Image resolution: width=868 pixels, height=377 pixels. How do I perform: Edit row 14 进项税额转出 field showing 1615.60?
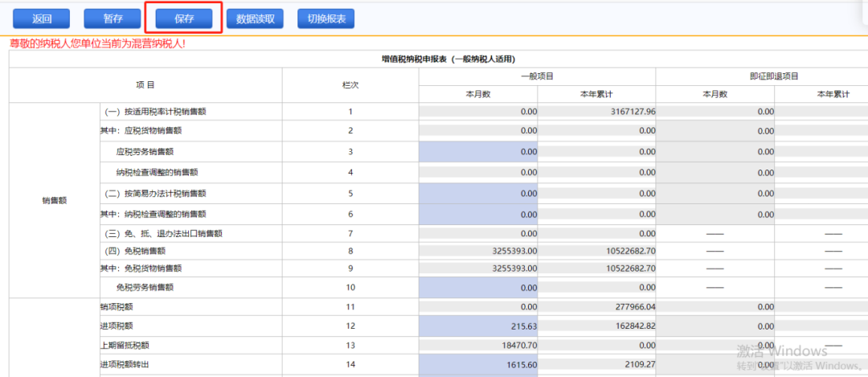(478, 365)
